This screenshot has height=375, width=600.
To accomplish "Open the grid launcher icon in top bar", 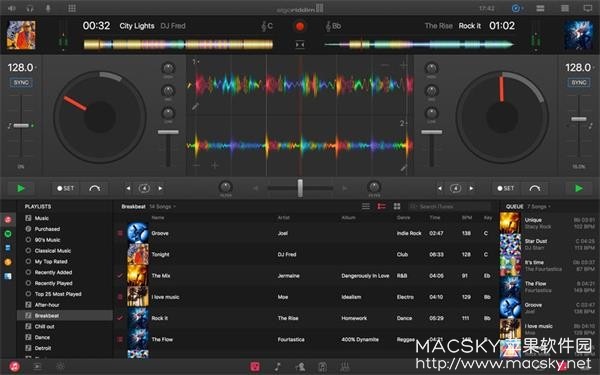I will (72, 8).
